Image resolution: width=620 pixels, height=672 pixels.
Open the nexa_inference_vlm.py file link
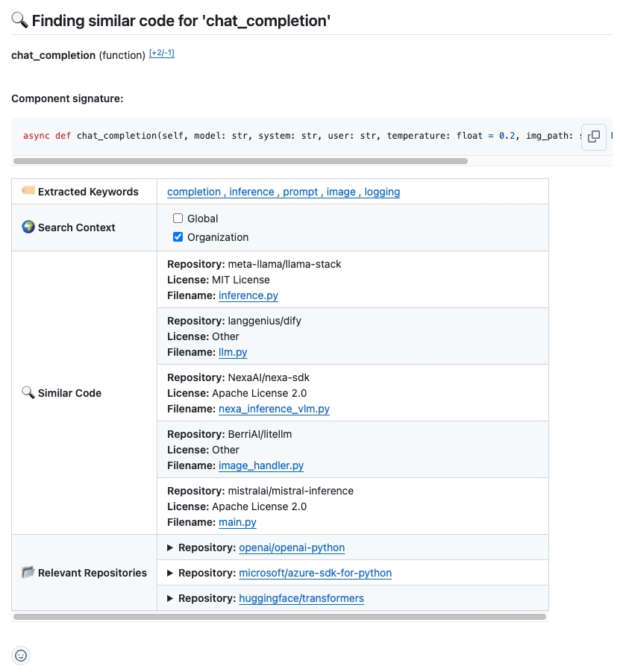(274, 409)
